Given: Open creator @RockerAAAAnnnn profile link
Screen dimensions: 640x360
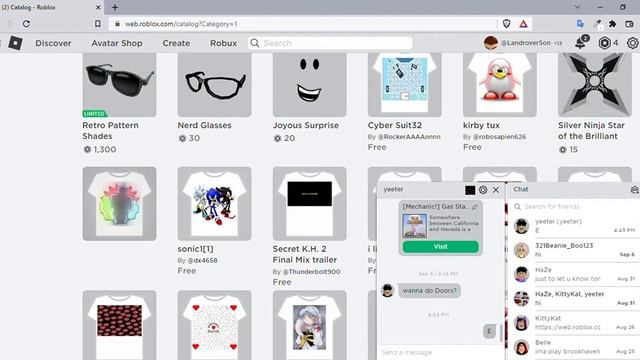Looking at the screenshot, I should 409,137.
